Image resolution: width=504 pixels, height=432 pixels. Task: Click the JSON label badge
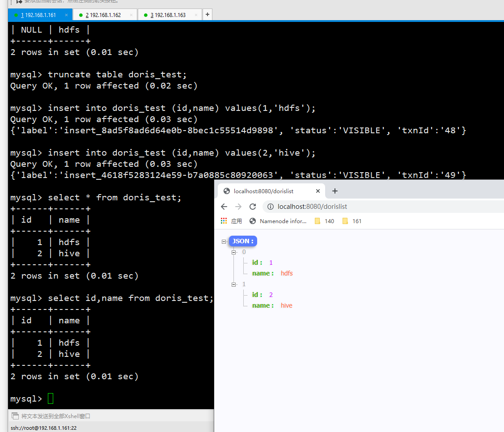243,241
